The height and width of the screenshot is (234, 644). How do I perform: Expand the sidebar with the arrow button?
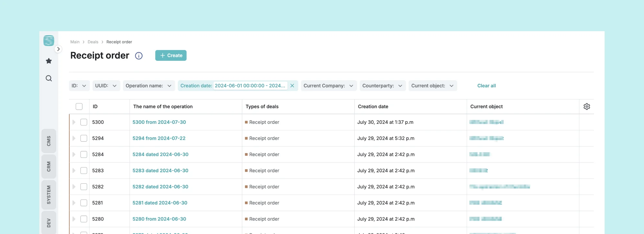(x=58, y=49)
